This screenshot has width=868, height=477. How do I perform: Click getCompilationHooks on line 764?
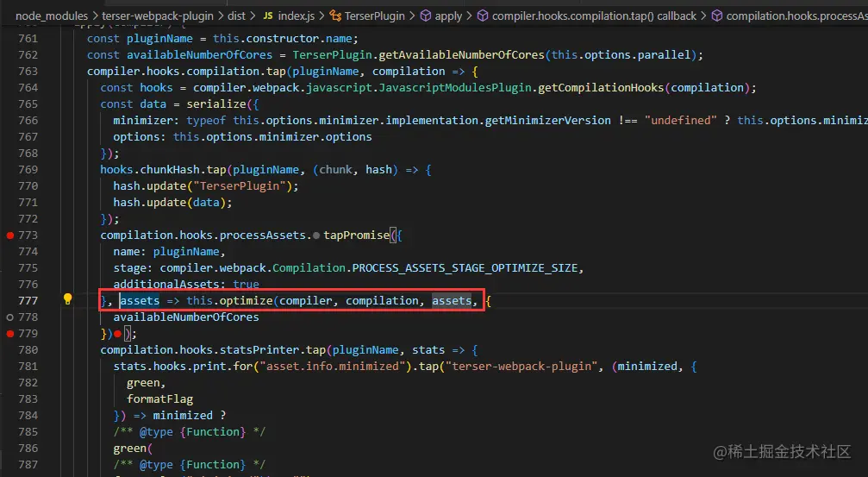point(601,87)
